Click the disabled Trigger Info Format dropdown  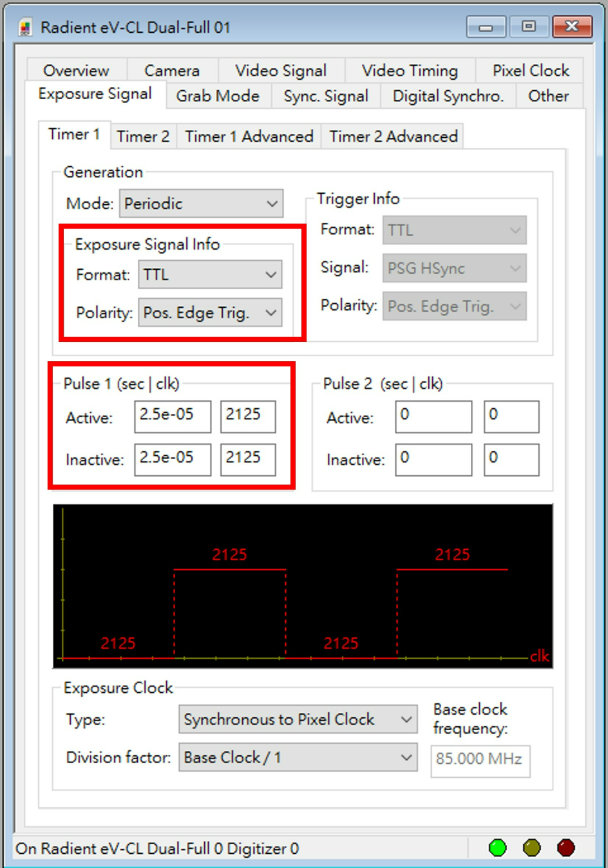tap(455, 230)
